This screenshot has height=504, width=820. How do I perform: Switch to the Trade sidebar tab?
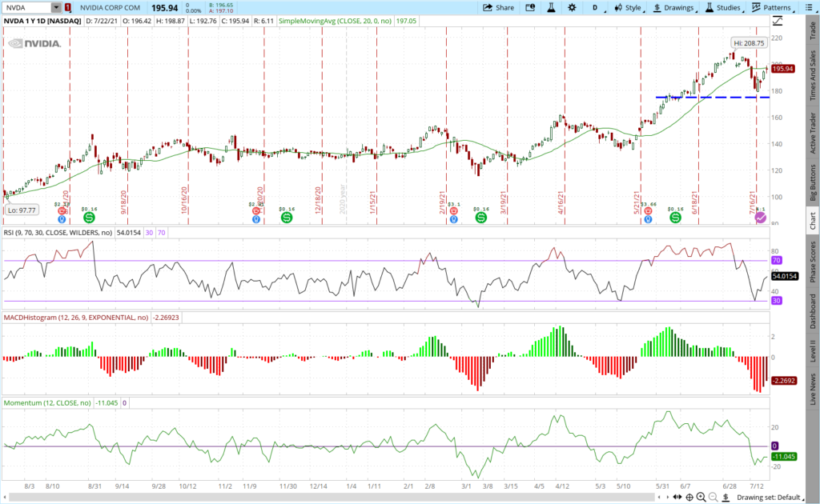813,30
